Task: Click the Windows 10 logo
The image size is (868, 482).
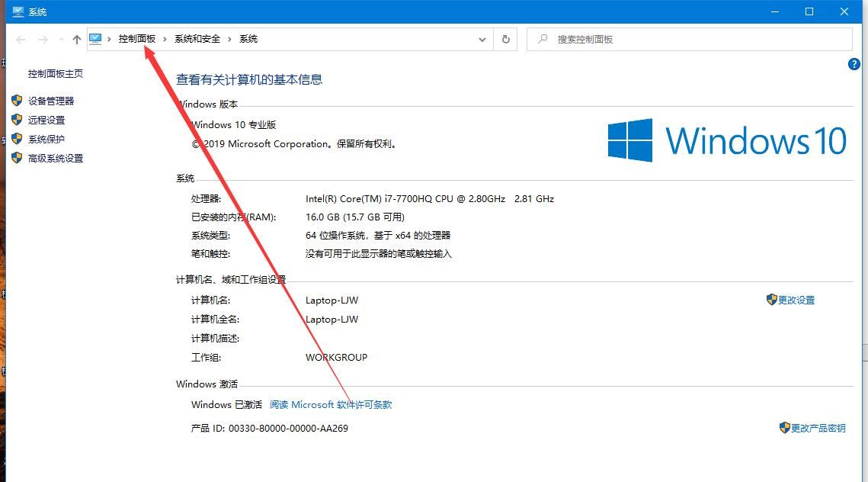Action: 727,140
